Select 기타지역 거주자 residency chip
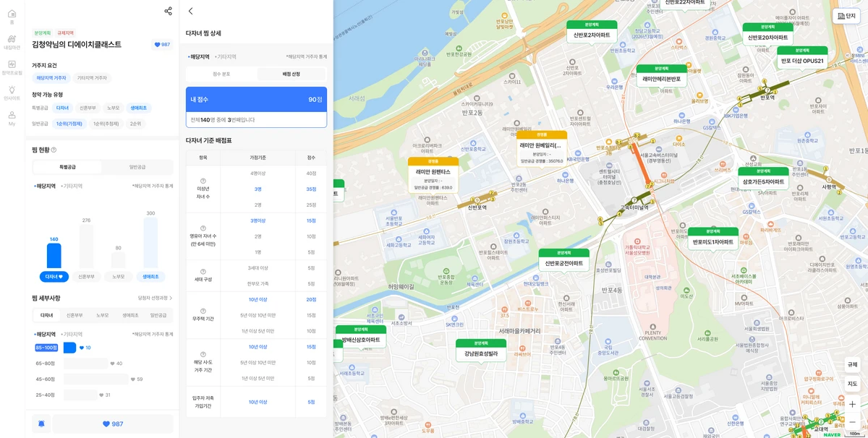 pyautogui.click(x=92, y=78)
